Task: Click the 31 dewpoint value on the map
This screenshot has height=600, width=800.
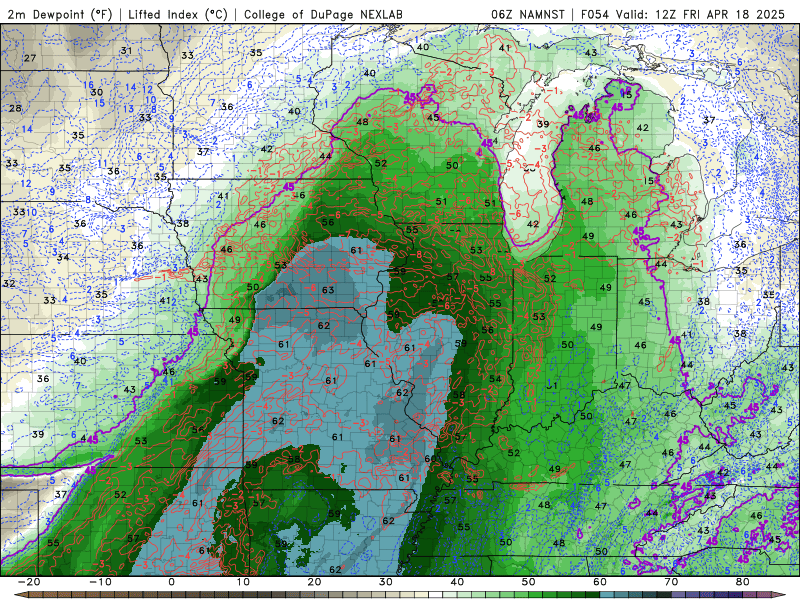Action: tap(126, 50)
